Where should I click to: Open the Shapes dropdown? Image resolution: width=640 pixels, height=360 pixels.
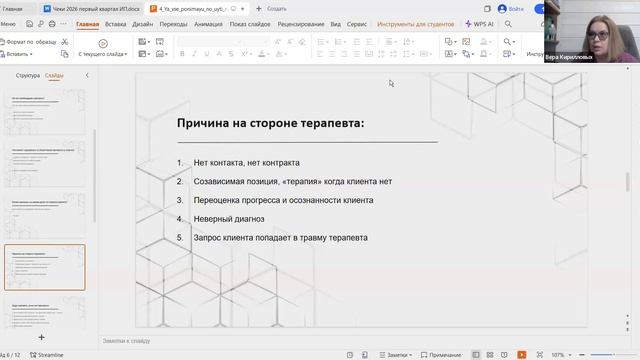click(x=450, y=42)
